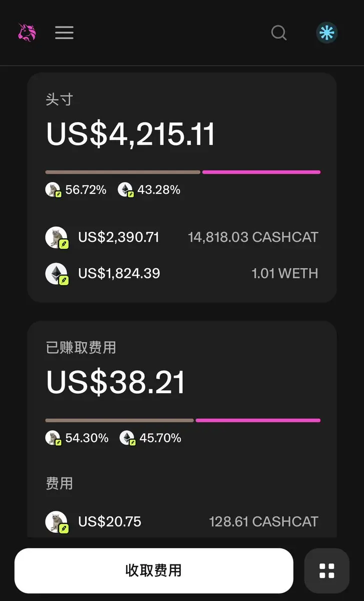Screen dimensions: 364x601
Task: Tap the 128.61 CASHCAT fee amount
Action: 263,522
